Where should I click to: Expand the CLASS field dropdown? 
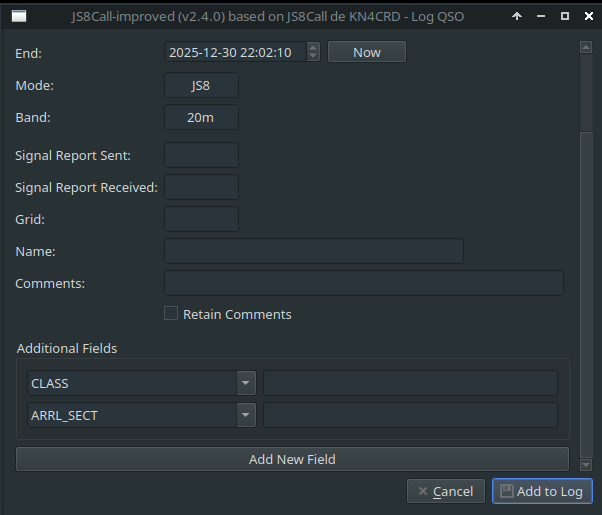coord(246,383)
